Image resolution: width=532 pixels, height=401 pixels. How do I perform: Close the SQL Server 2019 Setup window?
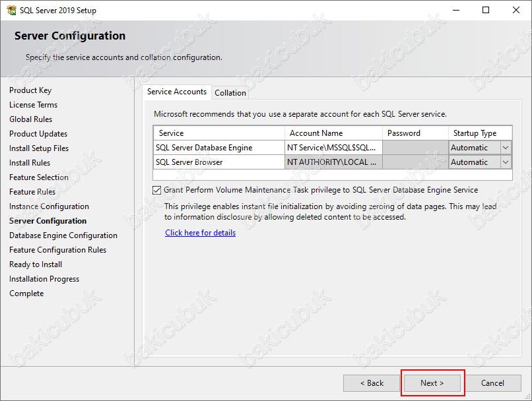tap(516, 10)
